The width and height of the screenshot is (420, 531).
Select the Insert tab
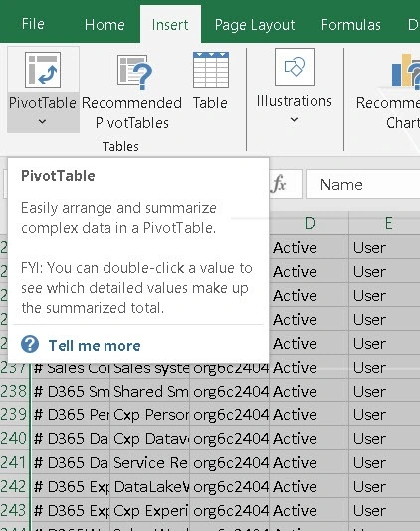tap(170, 25)
